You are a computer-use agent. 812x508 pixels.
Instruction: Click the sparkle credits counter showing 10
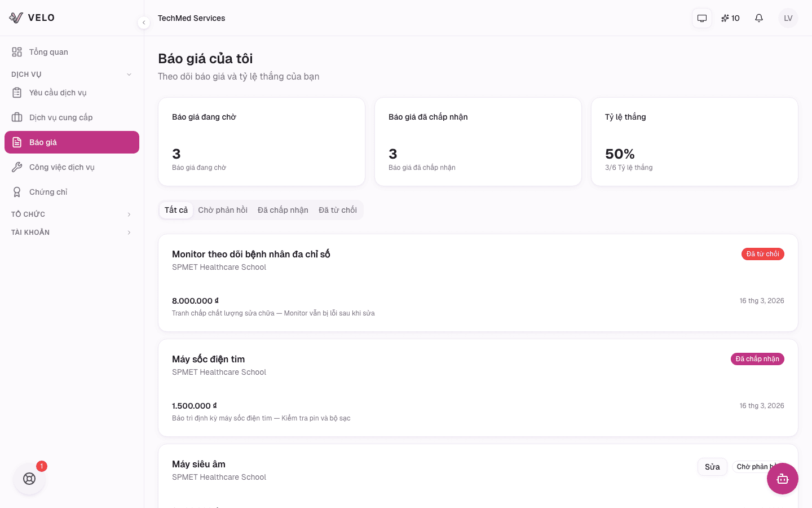[730, 18]
